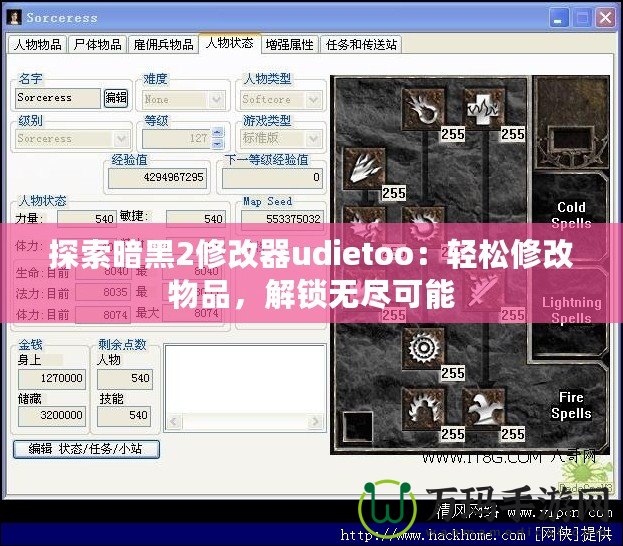
Task: Click the 编辑 button next to the name
Action: pyautogui.click(x=116, y=98)
